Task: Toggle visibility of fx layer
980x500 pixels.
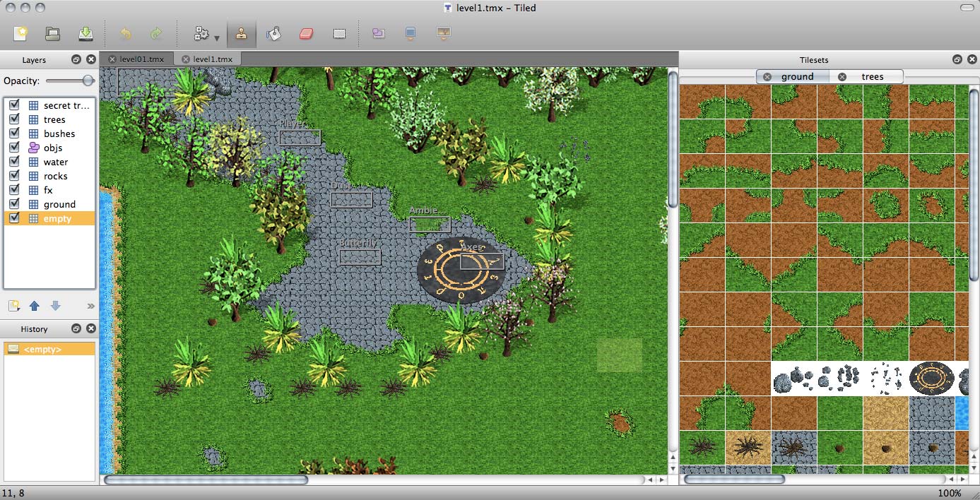Action: pos(14,190)
